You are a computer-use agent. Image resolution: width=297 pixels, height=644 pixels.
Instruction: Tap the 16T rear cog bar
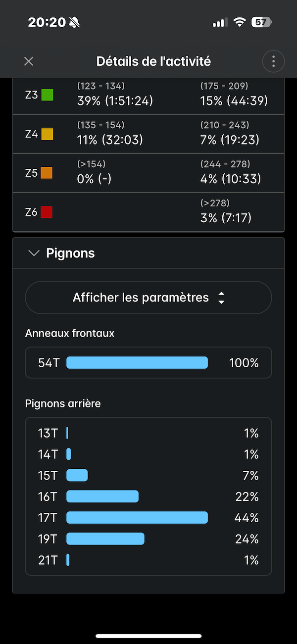click(x=102, y=496)
